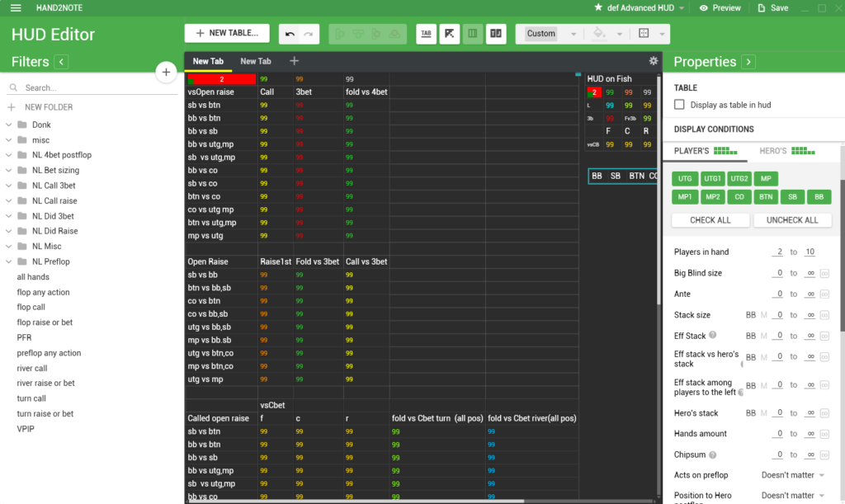
Task: Click the columns layout toolbar icon
Action: point(473,34)
